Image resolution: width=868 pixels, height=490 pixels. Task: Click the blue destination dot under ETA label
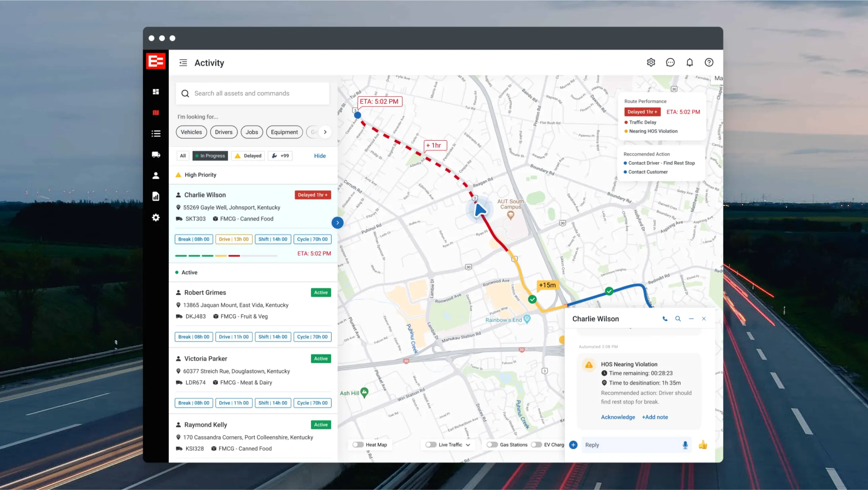pyautogui.click(x=358, y=115)
